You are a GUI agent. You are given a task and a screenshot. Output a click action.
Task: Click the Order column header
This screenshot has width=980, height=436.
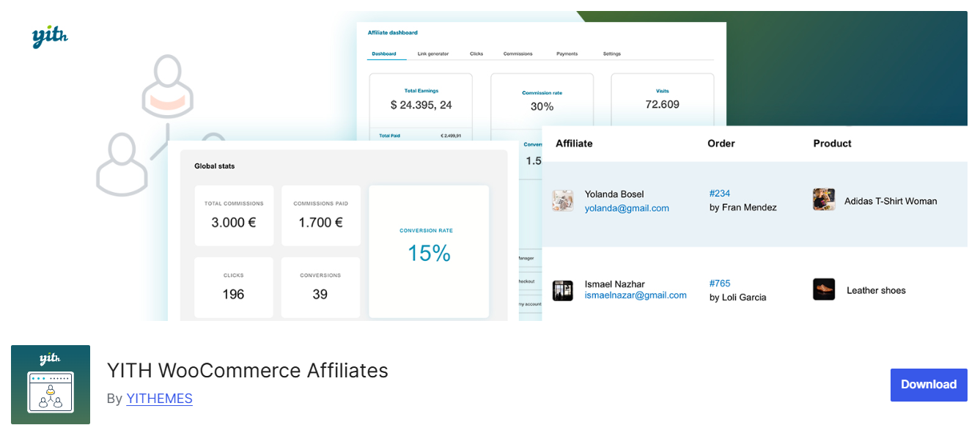(721, 144)
